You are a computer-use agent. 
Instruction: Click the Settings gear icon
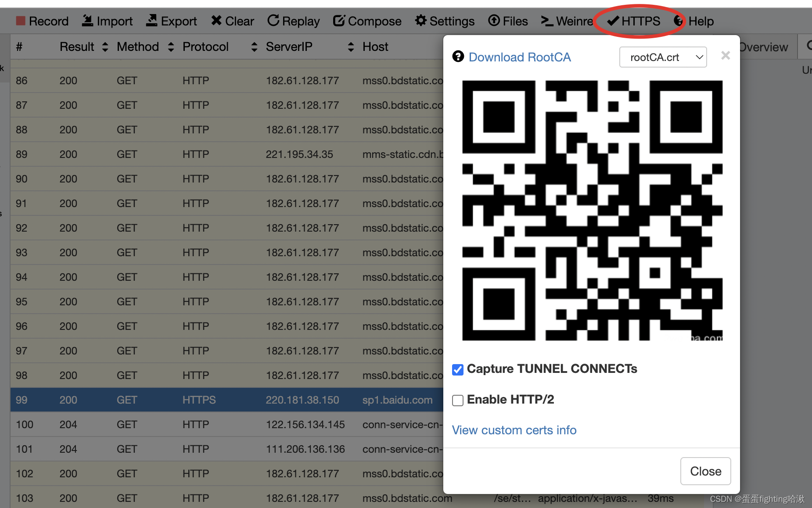[420, 21]
